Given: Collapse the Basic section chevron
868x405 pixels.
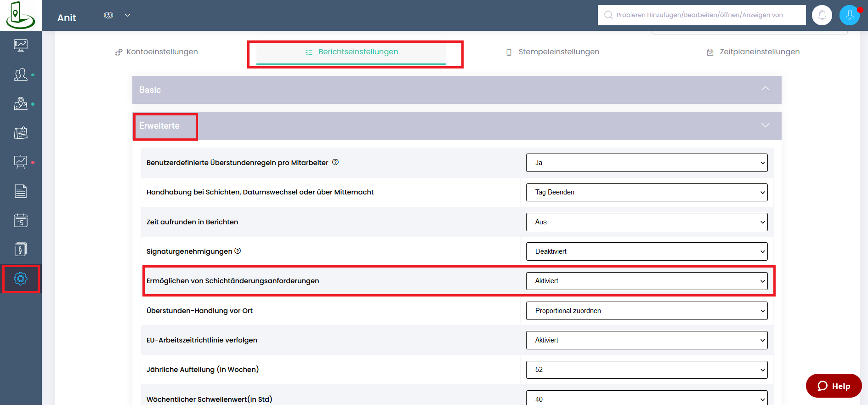Looking at the screenshot, I should (765, 89).
